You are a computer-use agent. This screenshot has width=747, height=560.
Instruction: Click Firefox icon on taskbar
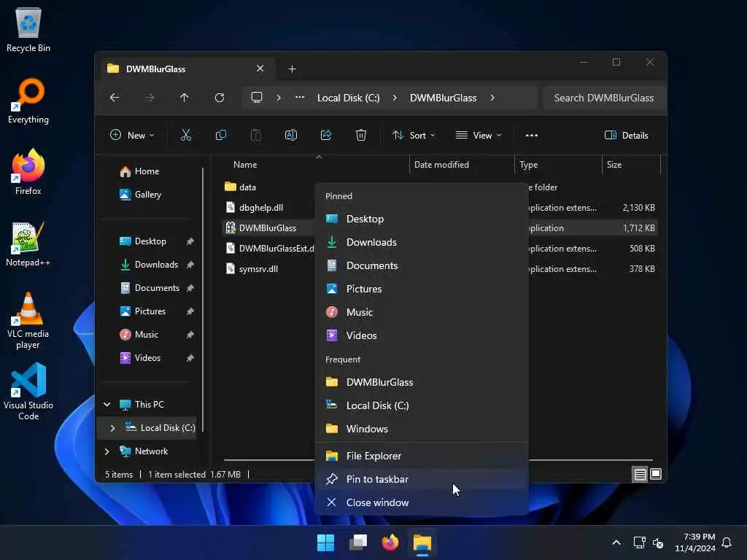[x=390, y=542]
